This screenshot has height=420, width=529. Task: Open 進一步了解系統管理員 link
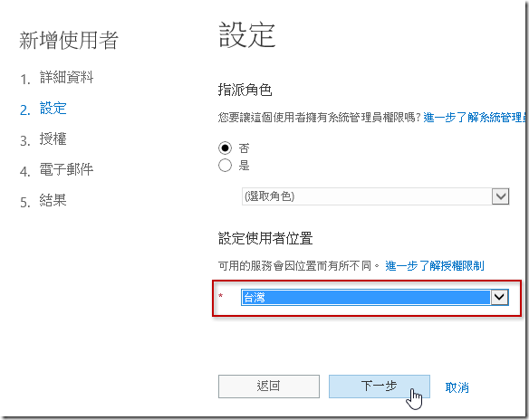pyautogui.click(x=474, y=118)
